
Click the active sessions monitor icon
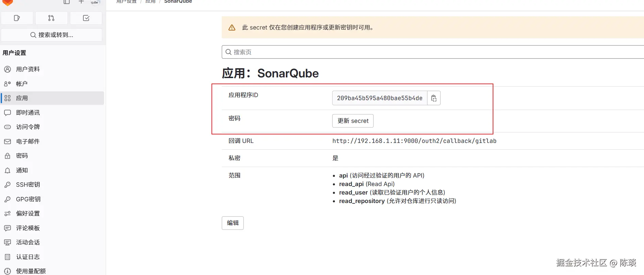(x=7, y=242)
